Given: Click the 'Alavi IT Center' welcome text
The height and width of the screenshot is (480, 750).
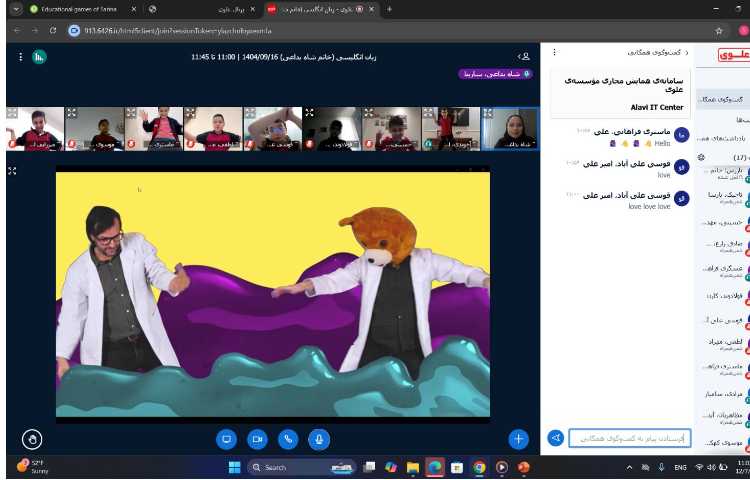Looking at the screenshot, I should [657, 107].
